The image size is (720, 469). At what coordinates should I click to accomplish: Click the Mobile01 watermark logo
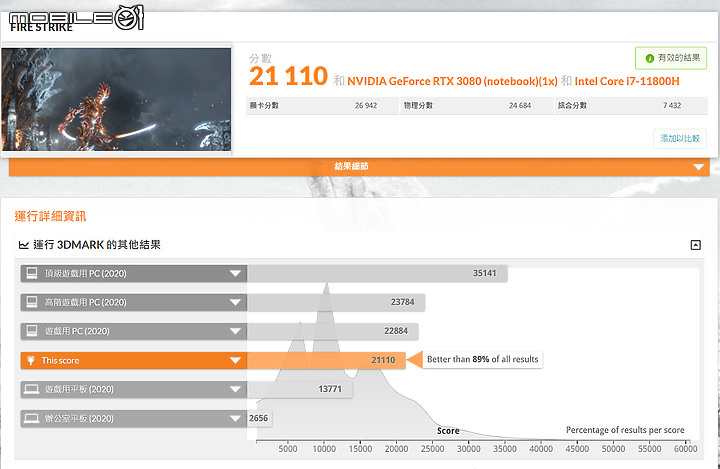coord(76,18)
